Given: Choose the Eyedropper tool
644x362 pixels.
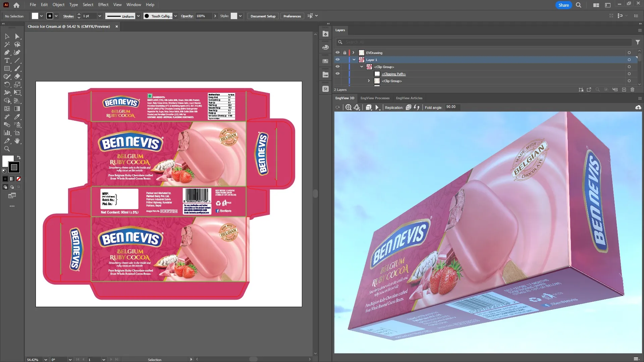Looking at the screenshot, I should click(17, 117).
